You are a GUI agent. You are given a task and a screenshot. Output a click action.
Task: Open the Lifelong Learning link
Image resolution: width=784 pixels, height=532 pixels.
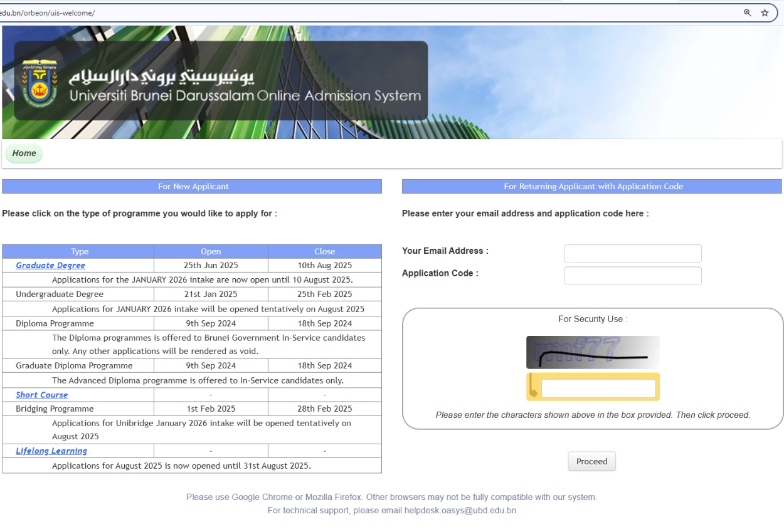point(51,451)
